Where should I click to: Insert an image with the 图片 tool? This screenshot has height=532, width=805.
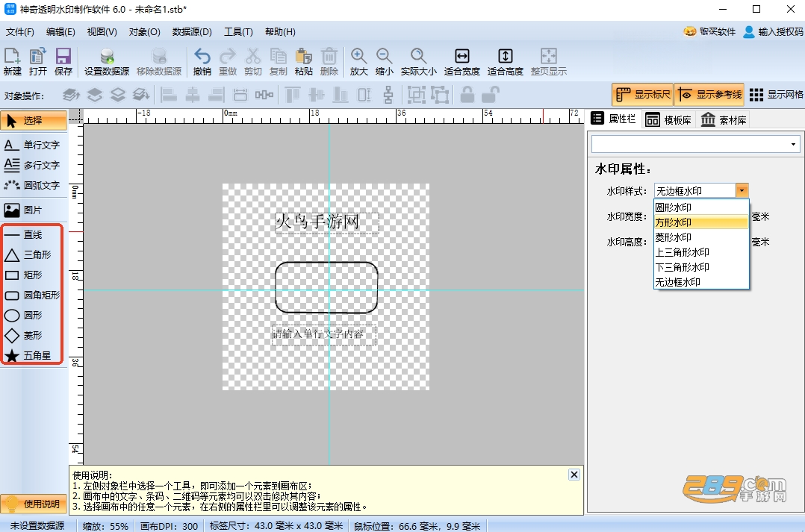tap(32, 210)
